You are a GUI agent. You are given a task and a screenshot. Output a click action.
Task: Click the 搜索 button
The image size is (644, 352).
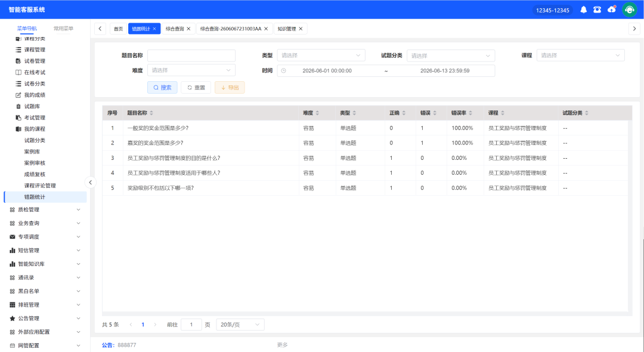tap(162, 88)
